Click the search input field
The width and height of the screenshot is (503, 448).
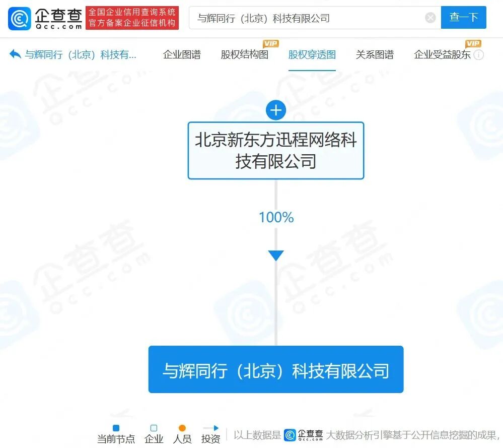(302, 18)
